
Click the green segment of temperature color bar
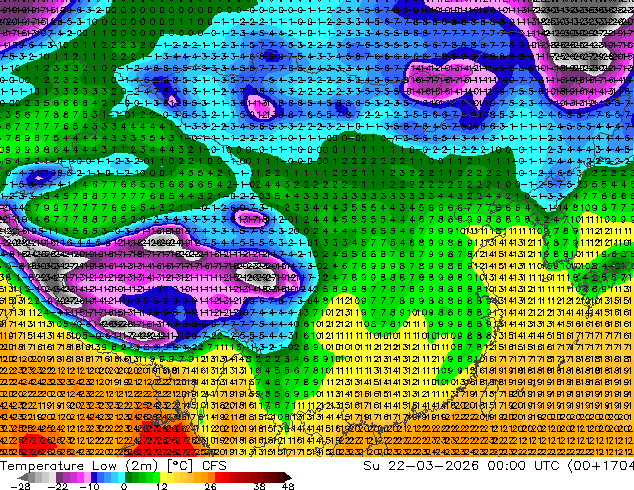click(x=142, y=477)
